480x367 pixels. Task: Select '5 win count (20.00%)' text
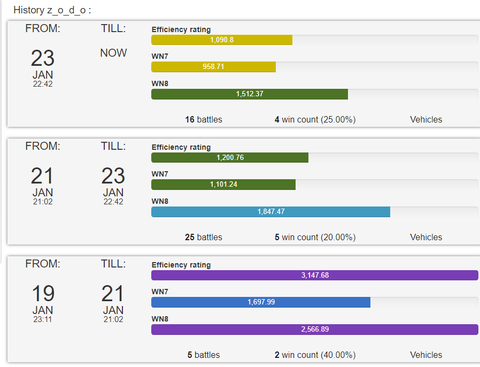(315, 237)
